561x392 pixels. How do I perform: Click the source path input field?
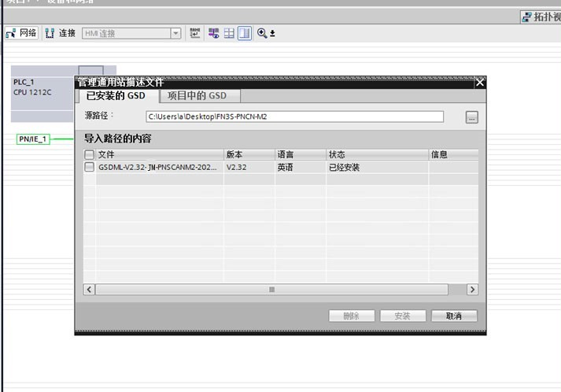(x=294, y=117)
